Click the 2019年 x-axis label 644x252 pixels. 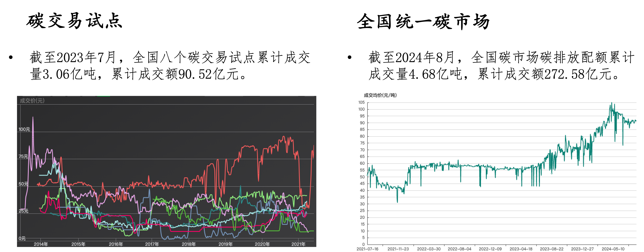pos(226,244)
